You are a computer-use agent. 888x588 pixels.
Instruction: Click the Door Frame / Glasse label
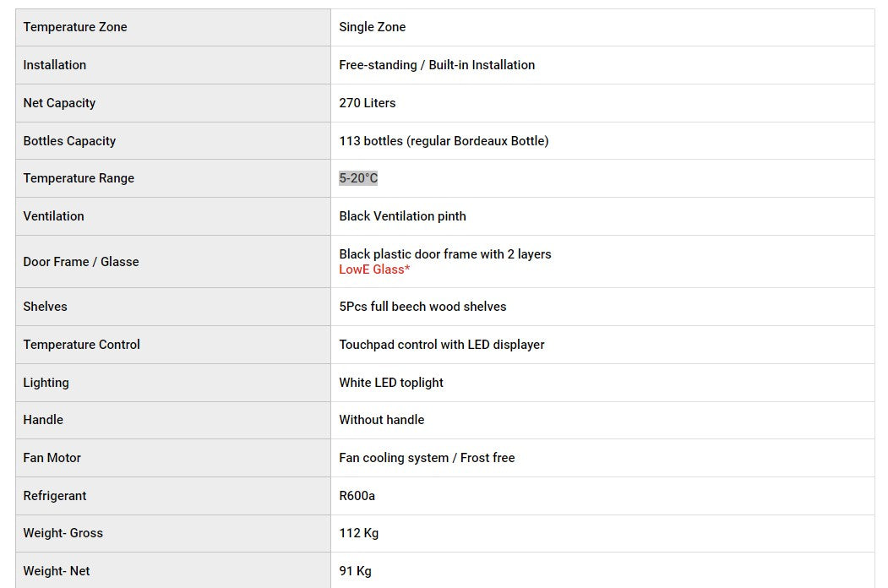(81, 262)
